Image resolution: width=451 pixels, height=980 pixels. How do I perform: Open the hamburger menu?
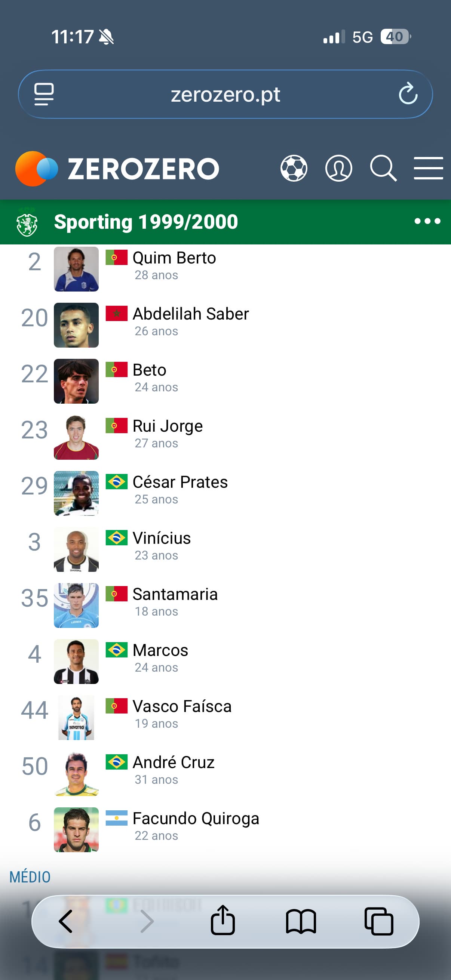point(428,168)
